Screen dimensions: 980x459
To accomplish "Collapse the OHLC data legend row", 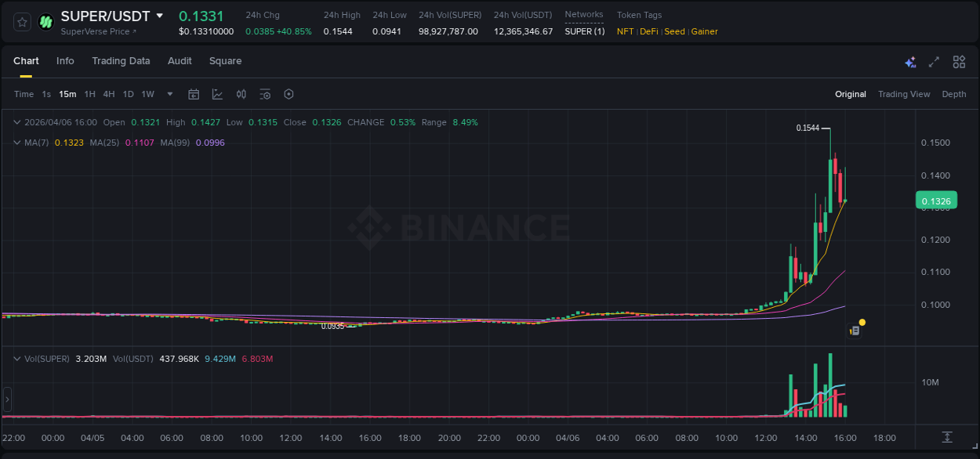I will coord(17,122).
